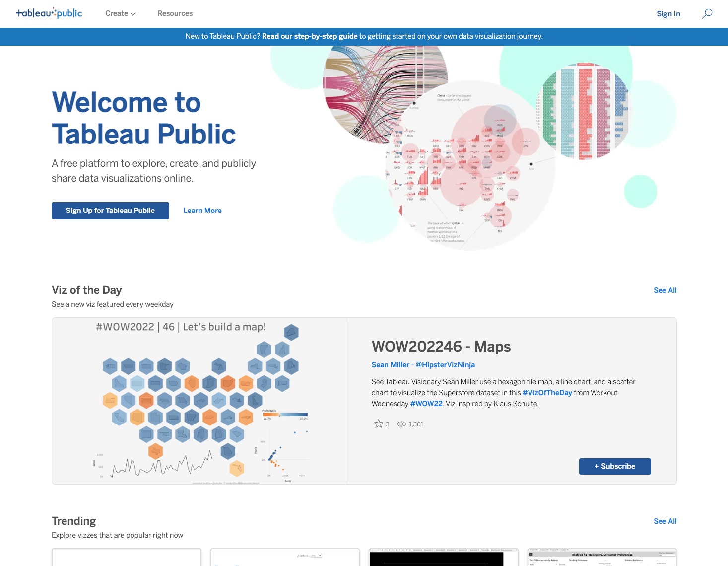Viewport: 728px width, 566px height.
Task: Click the eye views icon
Action: (401, 424)
